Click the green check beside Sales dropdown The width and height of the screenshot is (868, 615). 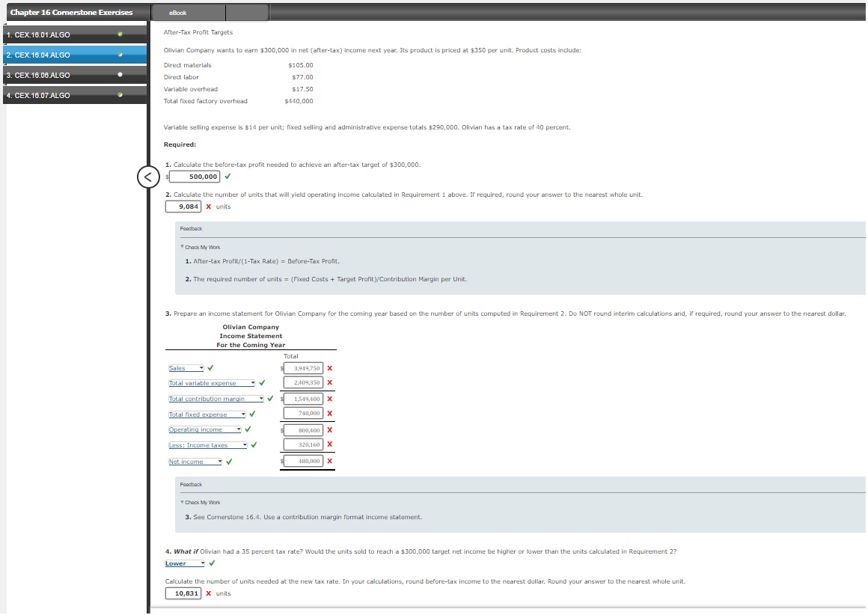(x=210, y=367)
